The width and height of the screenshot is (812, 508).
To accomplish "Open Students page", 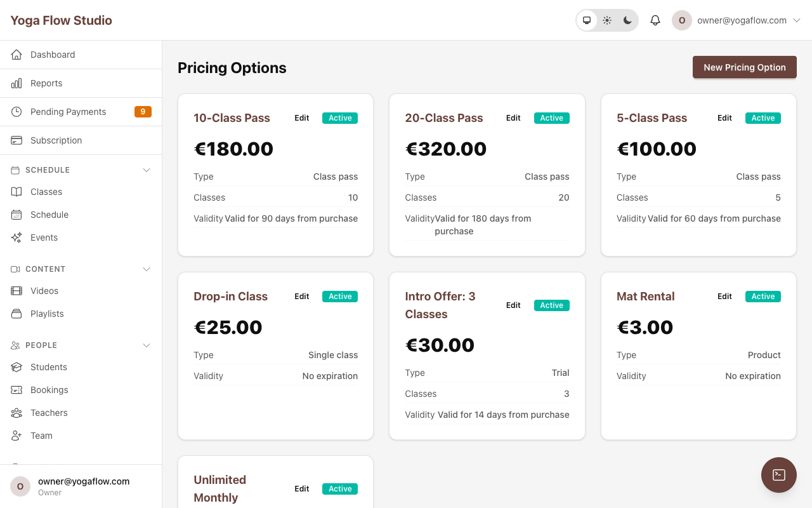I will point(81,367).
